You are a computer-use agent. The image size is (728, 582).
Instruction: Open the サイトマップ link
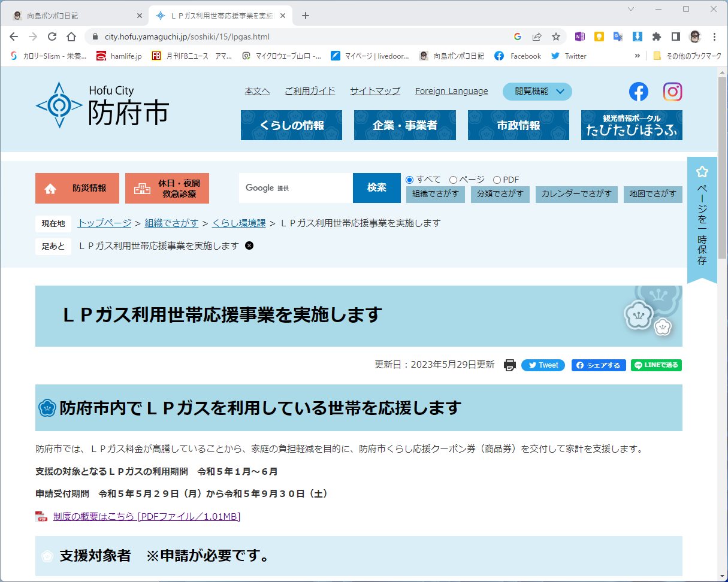point(375,91)
